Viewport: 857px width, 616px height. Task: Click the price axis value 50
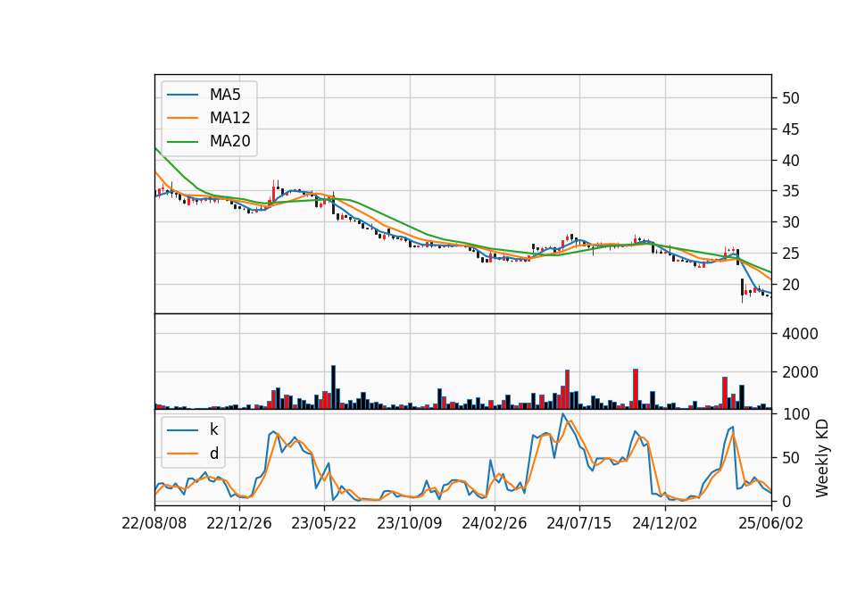pos(790,98)
